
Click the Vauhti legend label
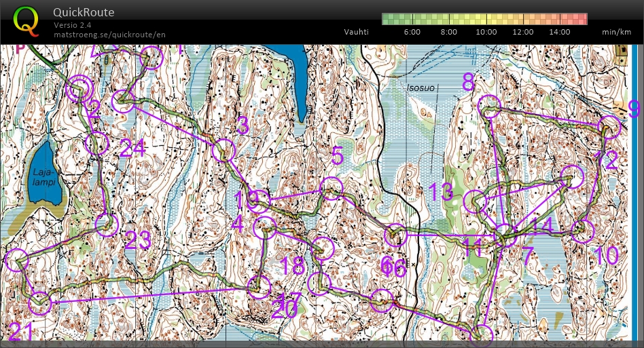pos(357,32)
